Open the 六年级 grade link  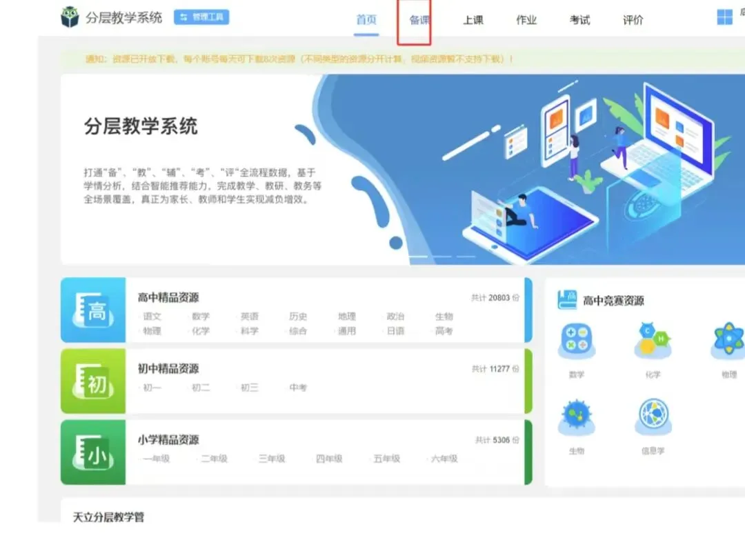click(444, 457)
